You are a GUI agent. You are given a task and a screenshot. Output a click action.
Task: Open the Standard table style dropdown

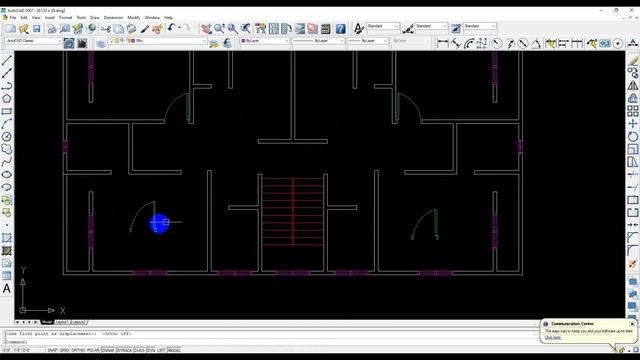[480, 26]
